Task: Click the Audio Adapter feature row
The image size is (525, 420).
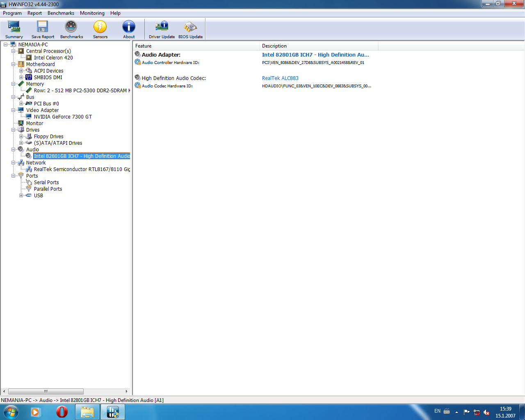Action: 161,55
